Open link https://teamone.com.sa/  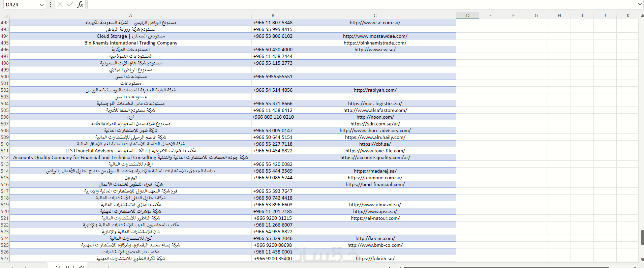click(x=375, y=178)
